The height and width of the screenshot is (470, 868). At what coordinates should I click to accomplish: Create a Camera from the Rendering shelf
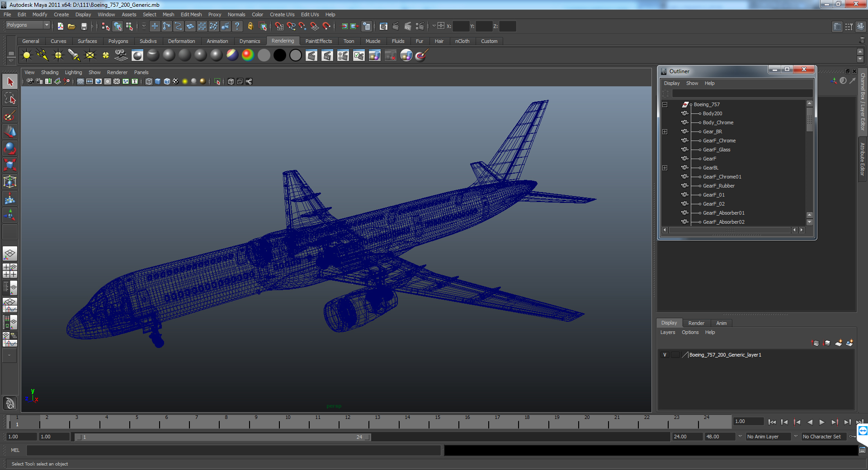coord(121,55)
